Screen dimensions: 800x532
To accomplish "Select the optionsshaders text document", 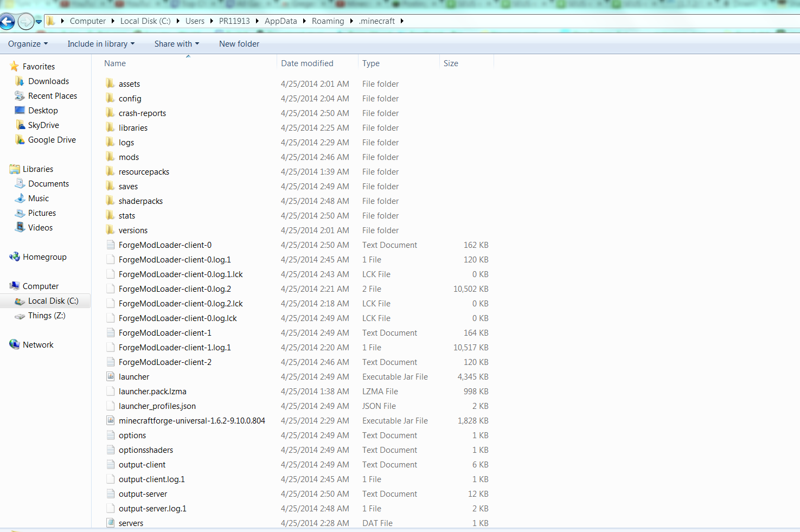I will (x=146, y=450).
